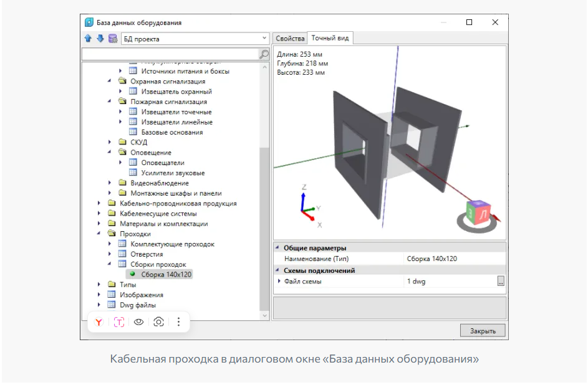This screenshot has height=385, width=588.
Task: Select Сборка 140x120 tree item
Action: tap(166, 274)
